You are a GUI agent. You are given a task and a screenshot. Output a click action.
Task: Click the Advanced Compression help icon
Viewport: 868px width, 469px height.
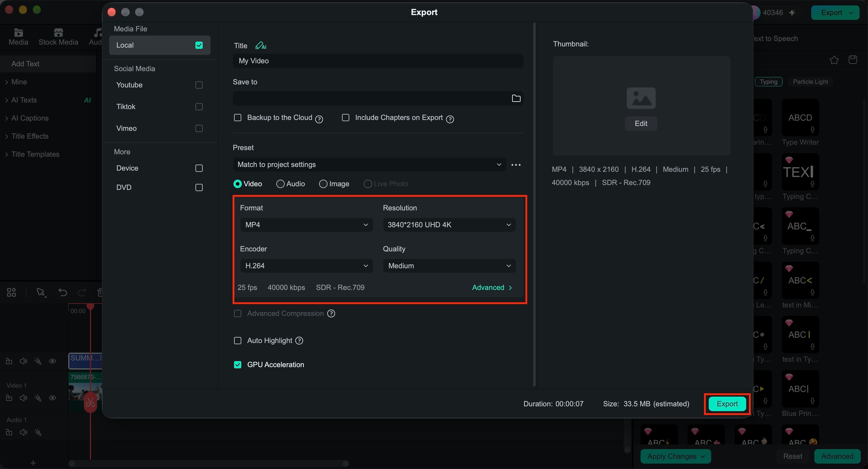[331, 313]
